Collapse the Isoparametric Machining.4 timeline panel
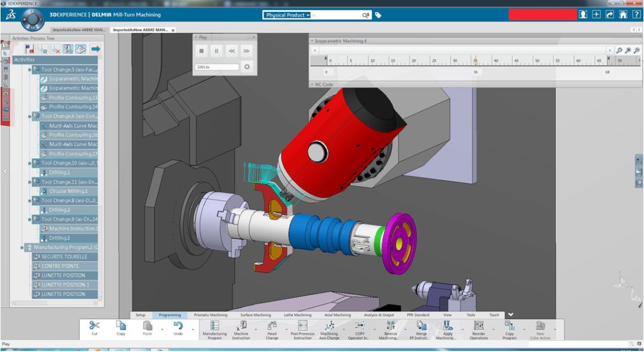The height and width of the screenshot is (352, 644). tap(312, 41)
